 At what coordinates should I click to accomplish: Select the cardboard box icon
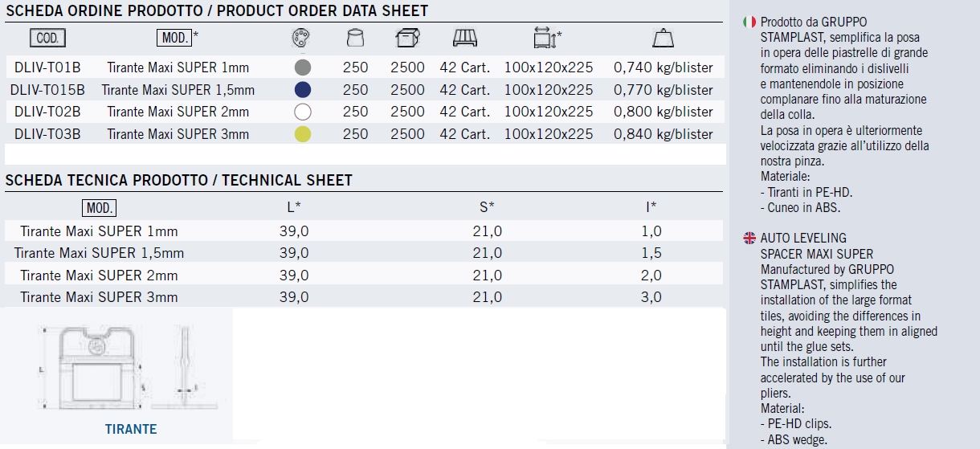407,38
